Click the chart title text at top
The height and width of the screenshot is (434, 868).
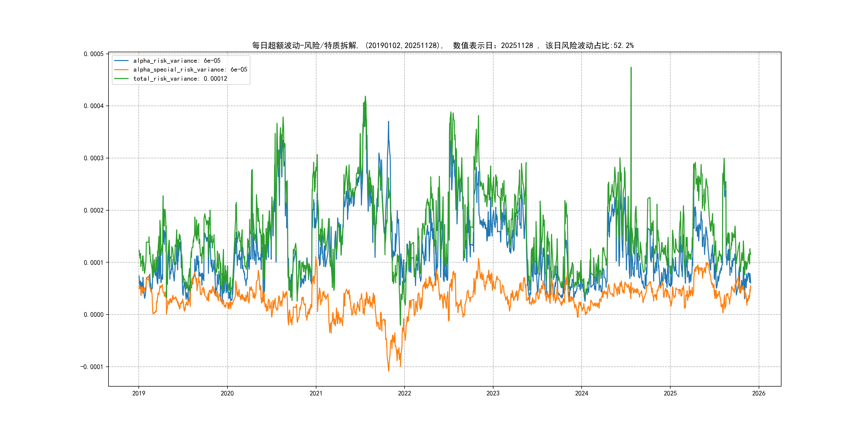click(442, 46)
